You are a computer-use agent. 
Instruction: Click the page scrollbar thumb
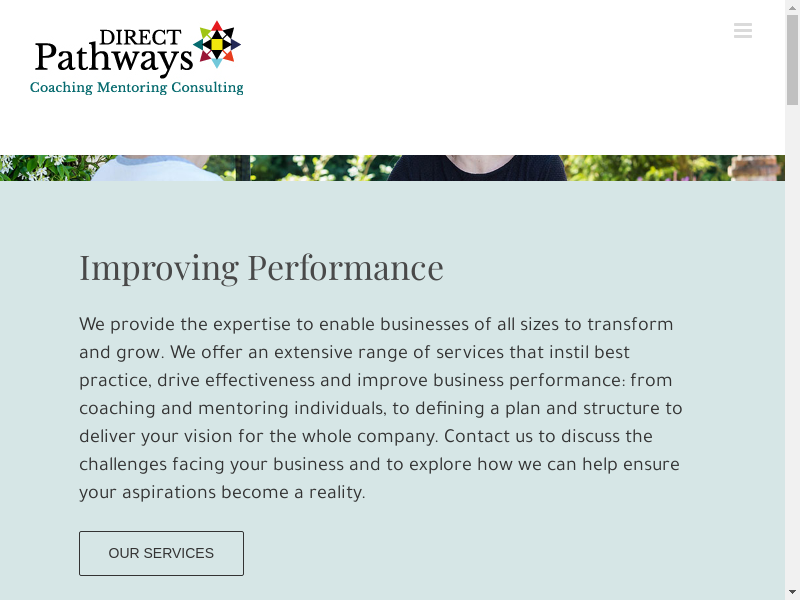coord(792,60)
